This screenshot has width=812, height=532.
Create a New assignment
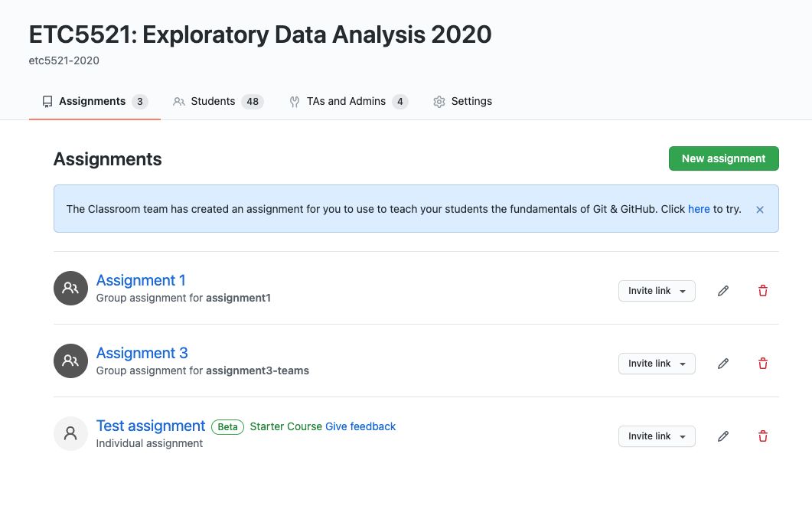(723, 158)
